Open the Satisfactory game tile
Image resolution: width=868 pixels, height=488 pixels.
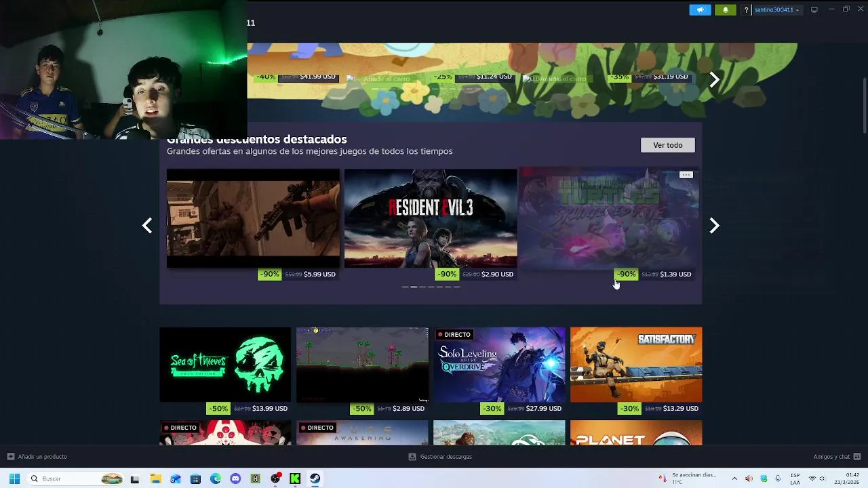636,365
